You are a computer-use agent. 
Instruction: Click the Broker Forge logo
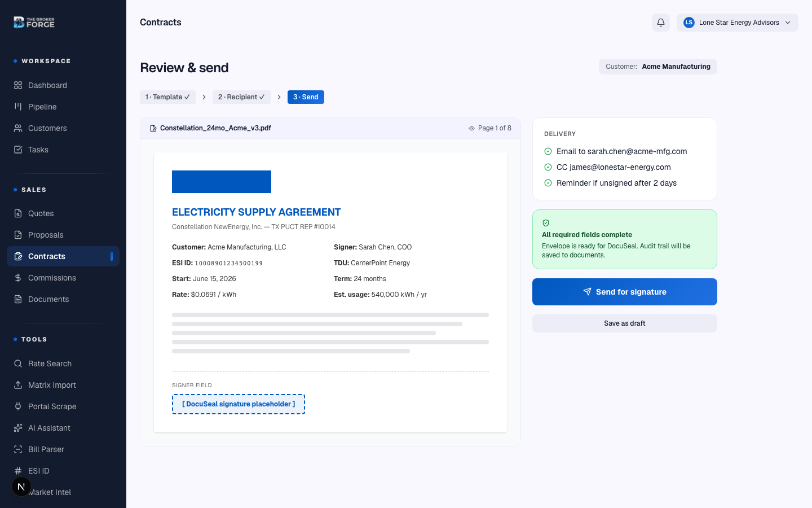click(x=34, y=23)
